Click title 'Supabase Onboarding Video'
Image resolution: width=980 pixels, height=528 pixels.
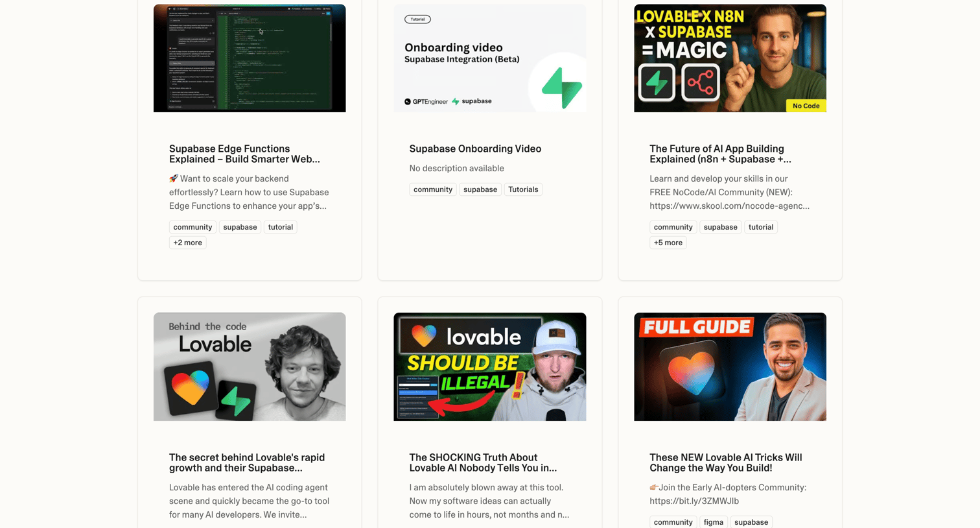[475, 149]
